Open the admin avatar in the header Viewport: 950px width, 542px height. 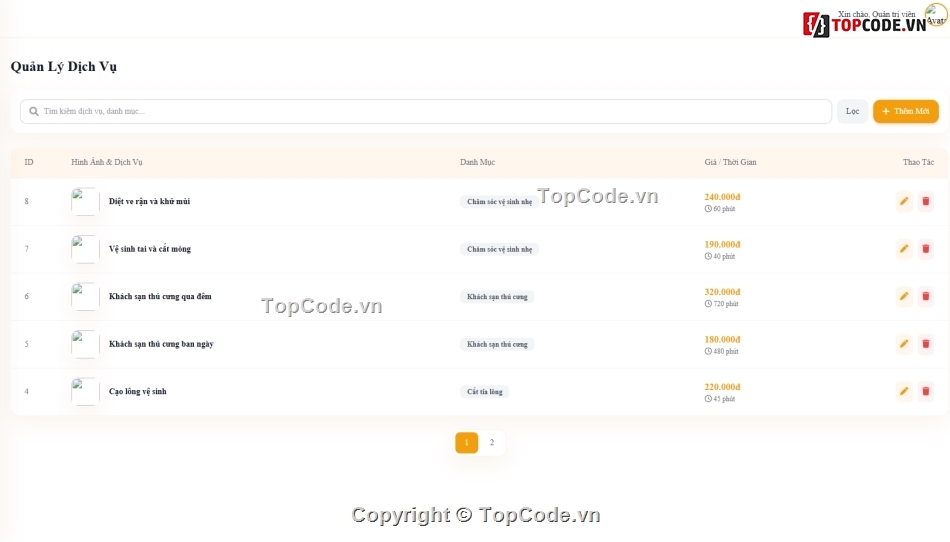[x=936, y=15]
